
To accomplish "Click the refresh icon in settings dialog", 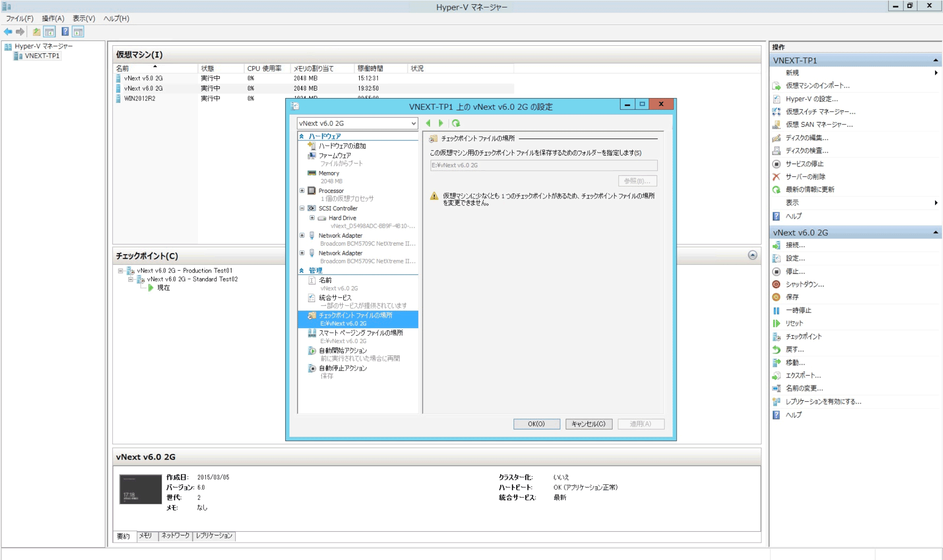I will (456, 123).
